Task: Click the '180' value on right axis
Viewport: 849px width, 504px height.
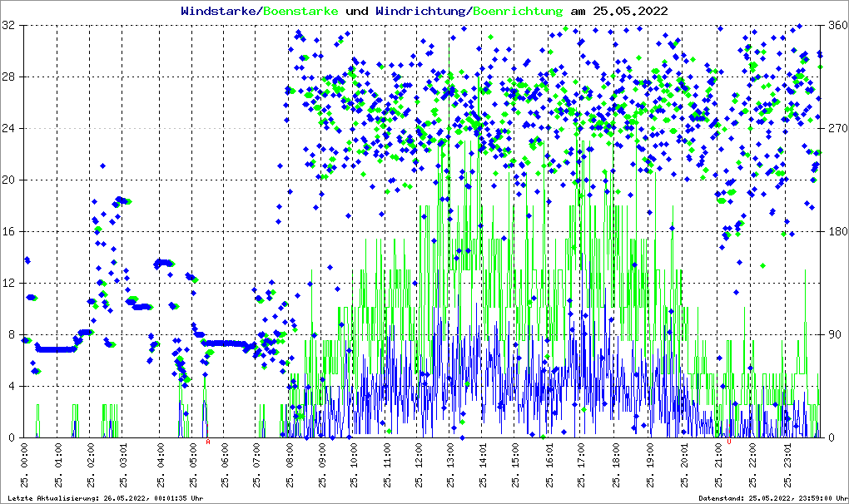Action: [836, 231]
